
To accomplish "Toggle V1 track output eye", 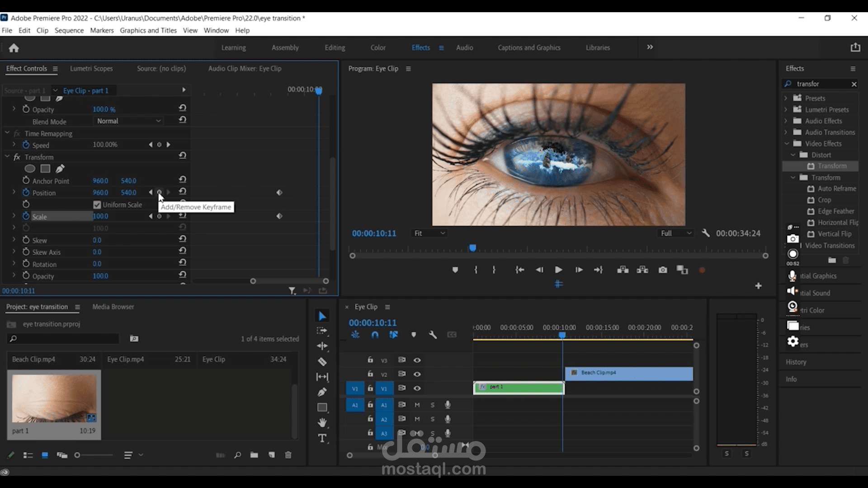I will [x=417, y=388].
